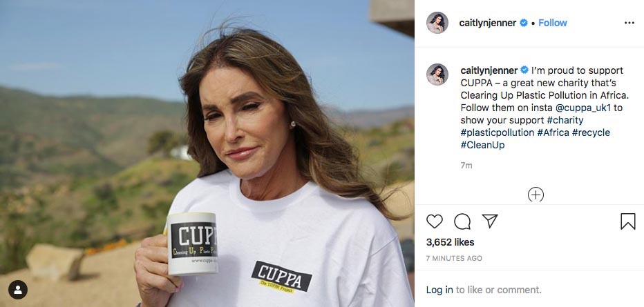Image resolution: width=644 pixels, height=307 pixels.
Task: View the 3,652 likes list
Action: 450,242
